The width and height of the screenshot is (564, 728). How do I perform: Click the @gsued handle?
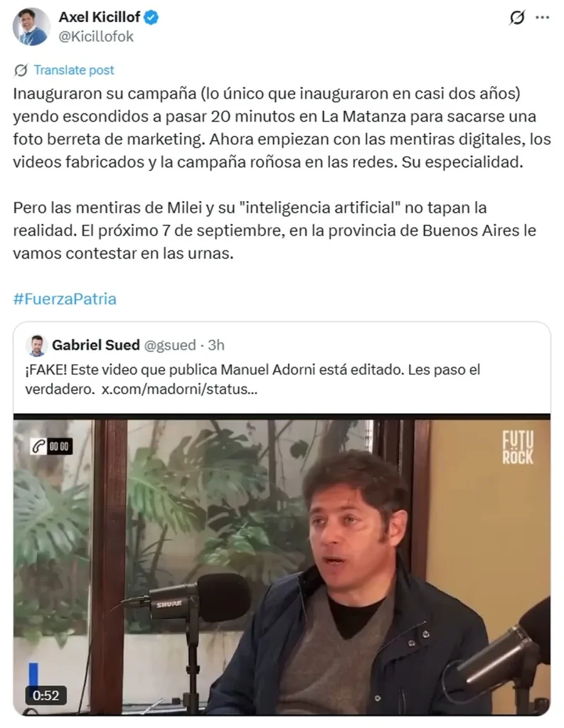[x=170, y=345]
